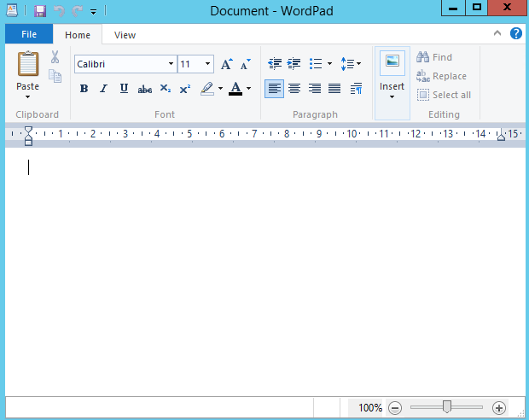Grow the font size
This screenshot has height=420, width=529.
(227, 64)
